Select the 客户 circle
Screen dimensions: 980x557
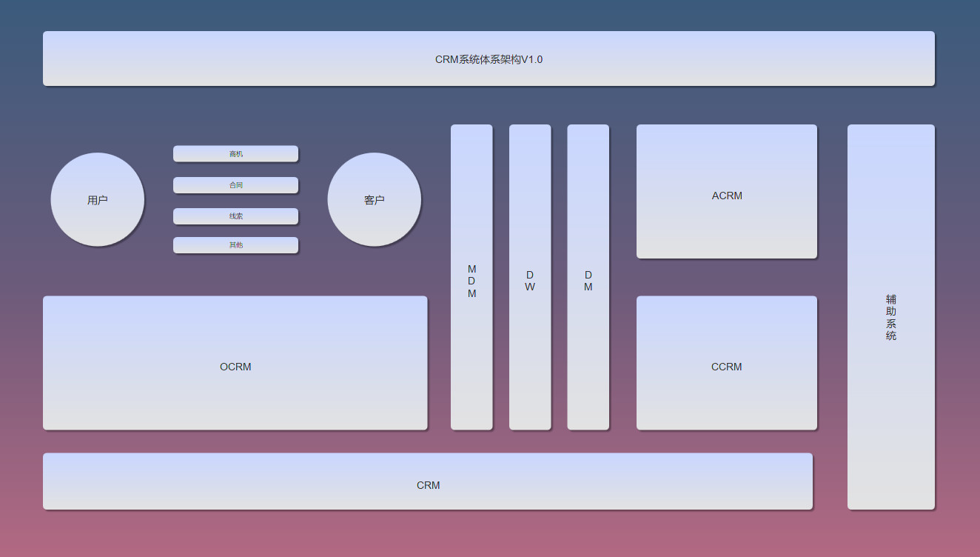pyautogui.click(x=375, y=199)
